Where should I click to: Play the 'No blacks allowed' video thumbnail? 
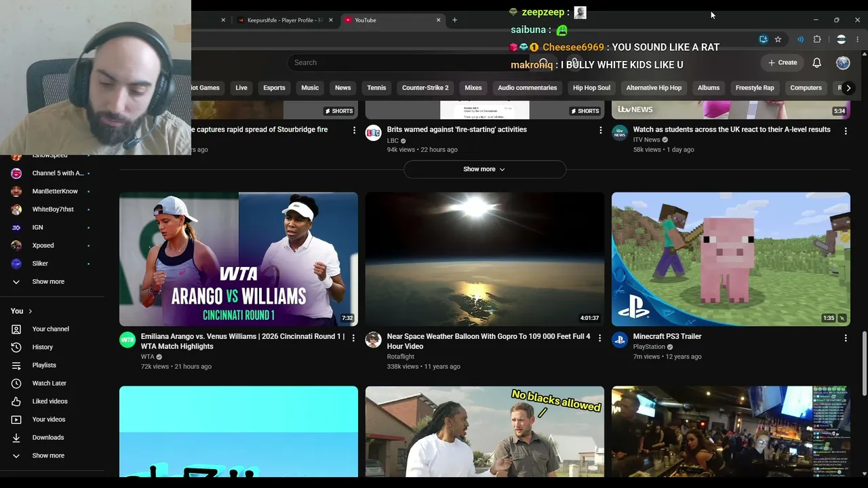[x=485, y=432]
